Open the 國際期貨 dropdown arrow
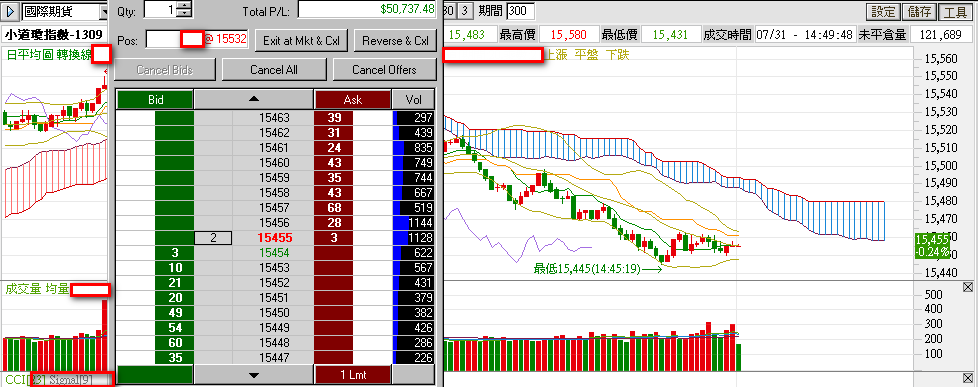The height and width of the screenshot is (387, 978). click(104, 11)
